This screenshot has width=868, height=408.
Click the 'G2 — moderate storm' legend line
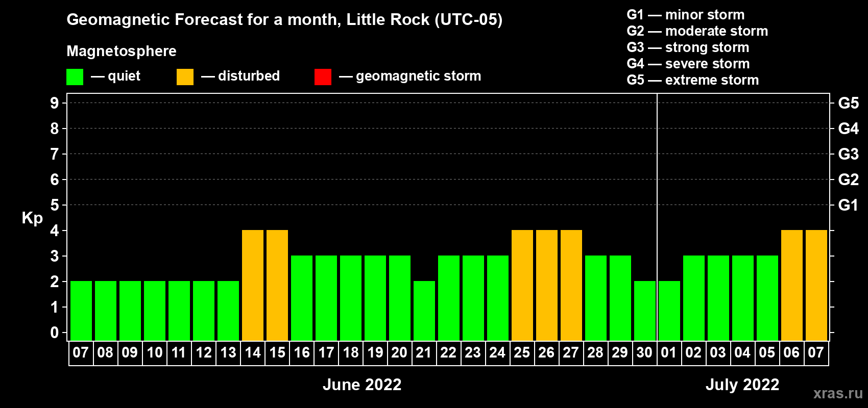pos(697,31)
